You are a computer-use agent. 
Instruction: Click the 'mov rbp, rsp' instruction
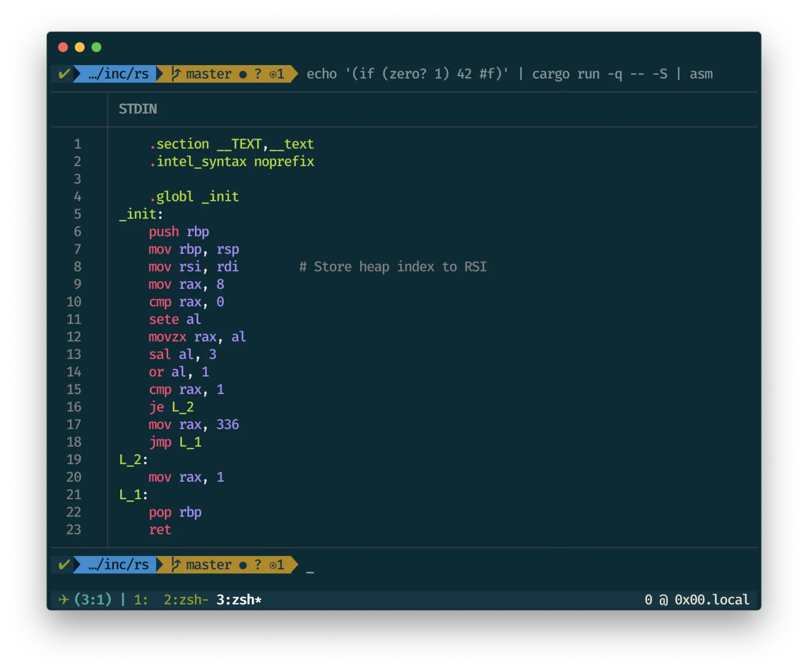[194, 249]
